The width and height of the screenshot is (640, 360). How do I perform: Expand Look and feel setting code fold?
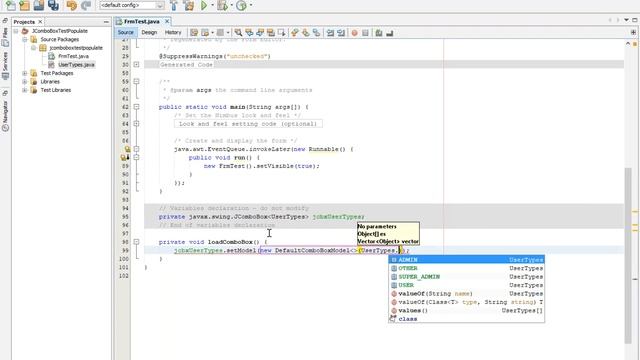click(136, 124)
